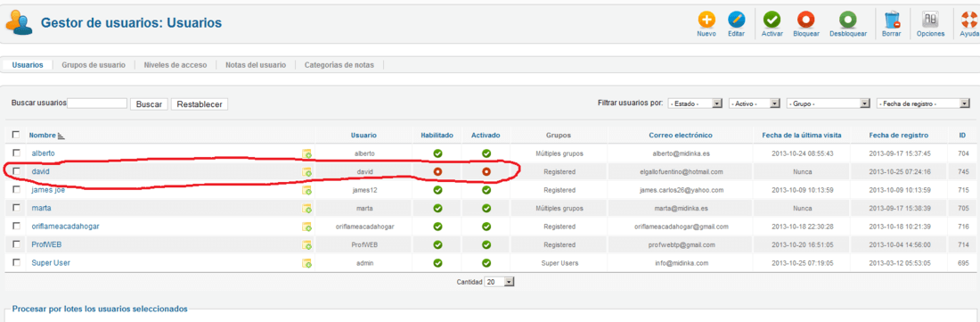The image size is (980, 322).
Task: Open the alberto user link
Action: pyautogui.click(x=44, y=153)
